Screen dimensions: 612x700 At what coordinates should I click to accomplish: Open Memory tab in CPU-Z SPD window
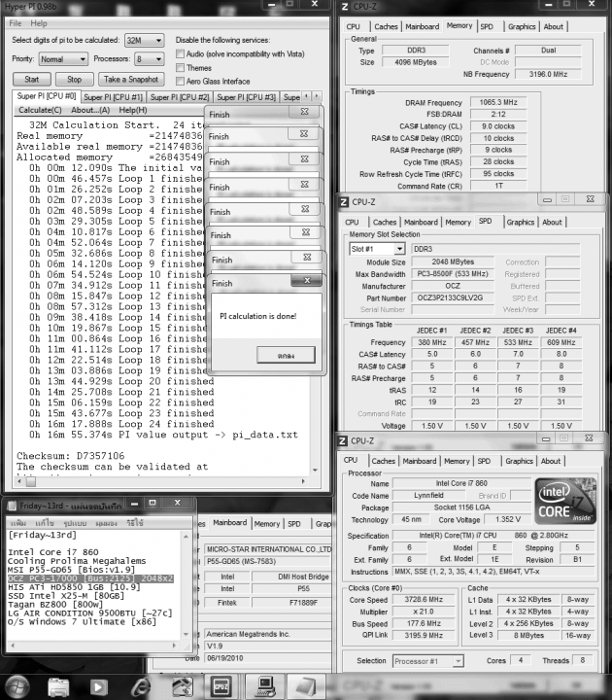pos(459,223)
